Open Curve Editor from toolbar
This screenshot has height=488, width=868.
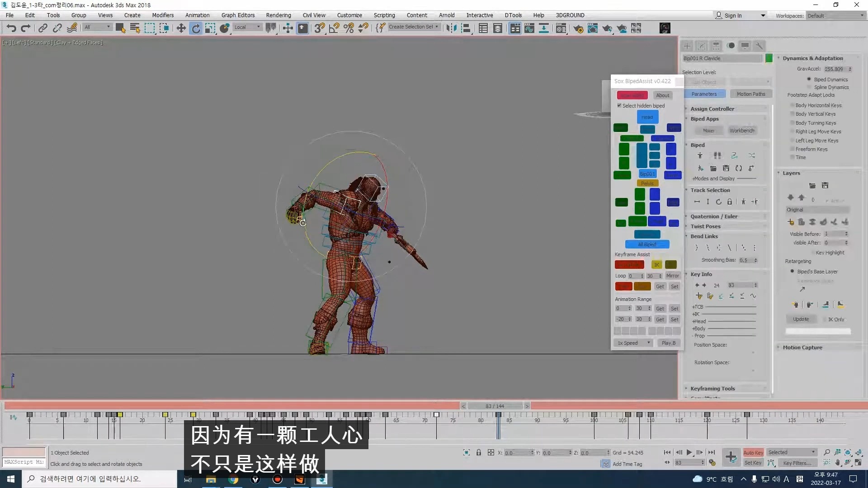click(x=529, y=28)
